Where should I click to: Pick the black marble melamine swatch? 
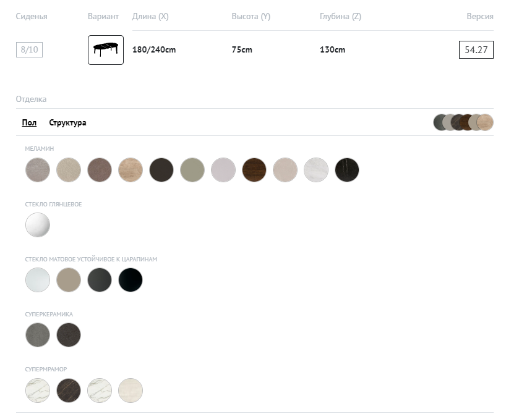coord(347,169)
